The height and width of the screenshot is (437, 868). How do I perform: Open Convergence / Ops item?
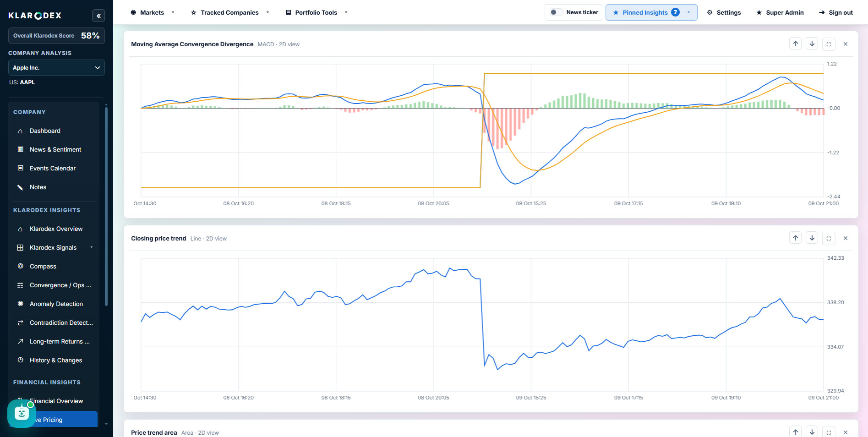54,285
